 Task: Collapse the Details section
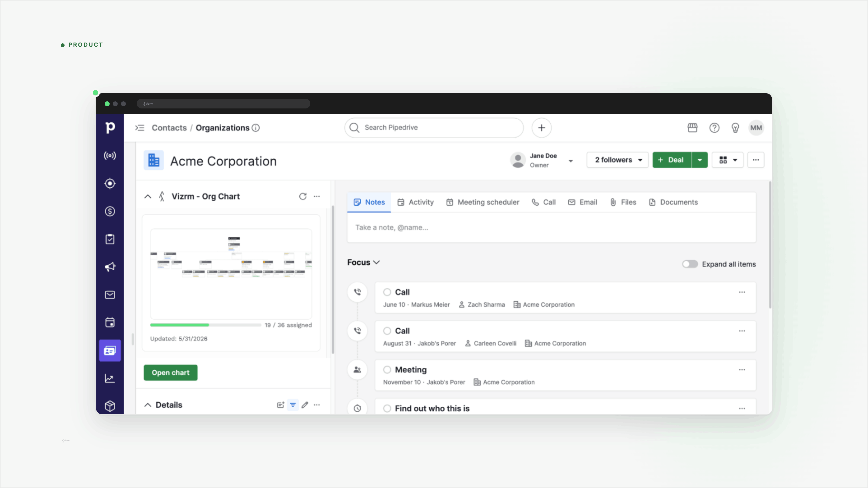tap(148, 405)
